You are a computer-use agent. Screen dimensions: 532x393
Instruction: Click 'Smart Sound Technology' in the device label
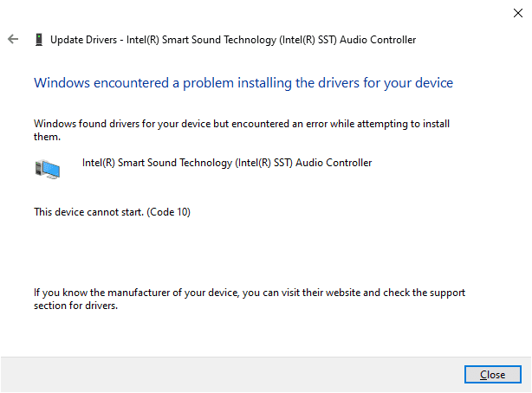click(x=171, y=163)
